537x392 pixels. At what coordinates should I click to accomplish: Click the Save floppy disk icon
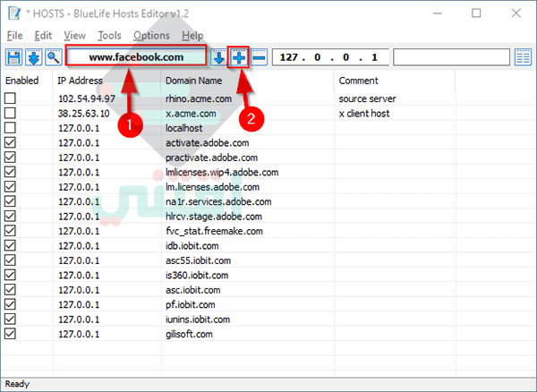point(14,57)
